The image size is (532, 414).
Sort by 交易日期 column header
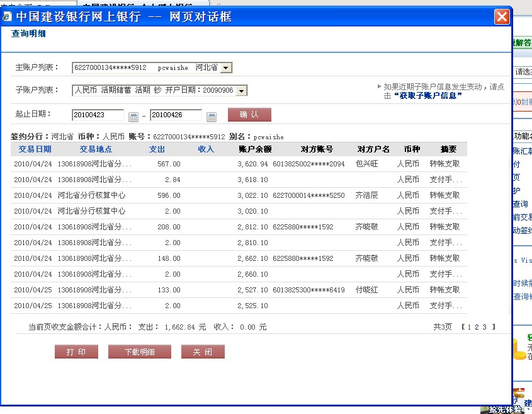(x=35, y=149)
